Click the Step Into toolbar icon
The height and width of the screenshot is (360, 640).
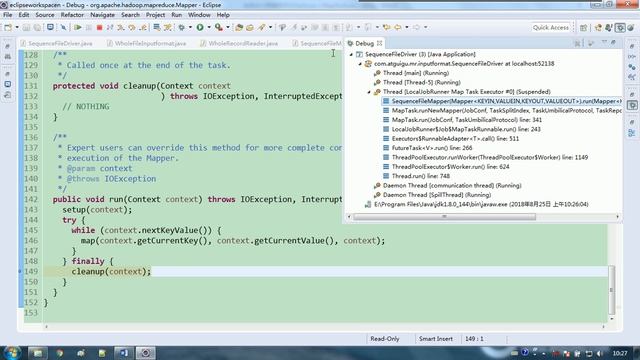121,27
